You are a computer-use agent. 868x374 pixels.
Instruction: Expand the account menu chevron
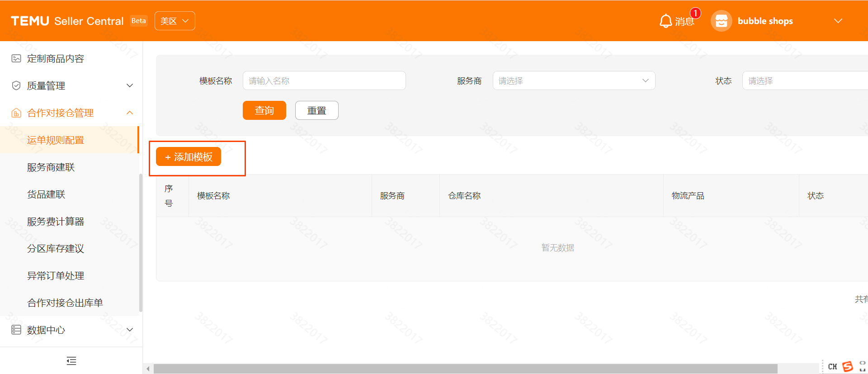click(838, 21)
